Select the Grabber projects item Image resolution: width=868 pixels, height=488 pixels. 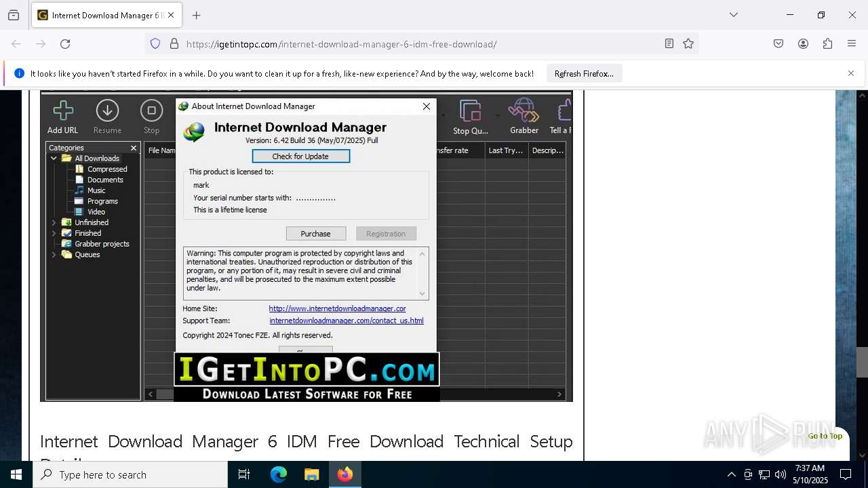(x=102, y=244)
